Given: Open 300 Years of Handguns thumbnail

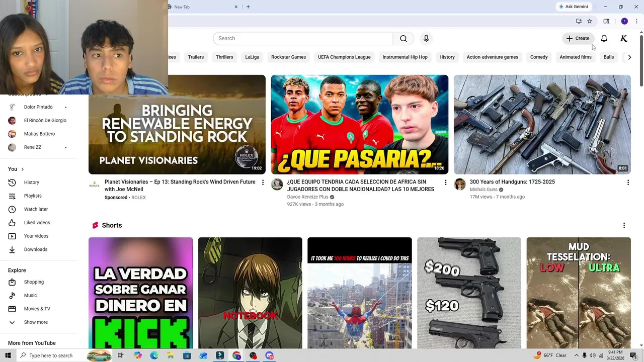Looking at the screenshot, I should pos(542,124).
